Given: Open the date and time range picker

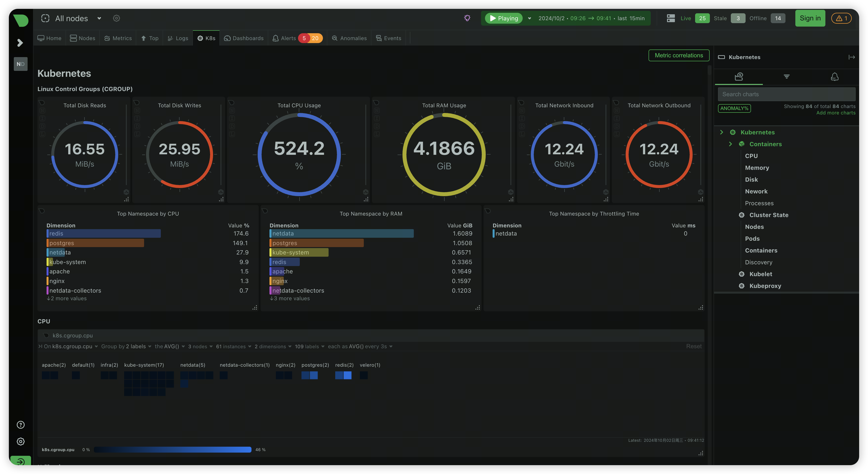Looking at the screenshot, I should tap(591, 18).
